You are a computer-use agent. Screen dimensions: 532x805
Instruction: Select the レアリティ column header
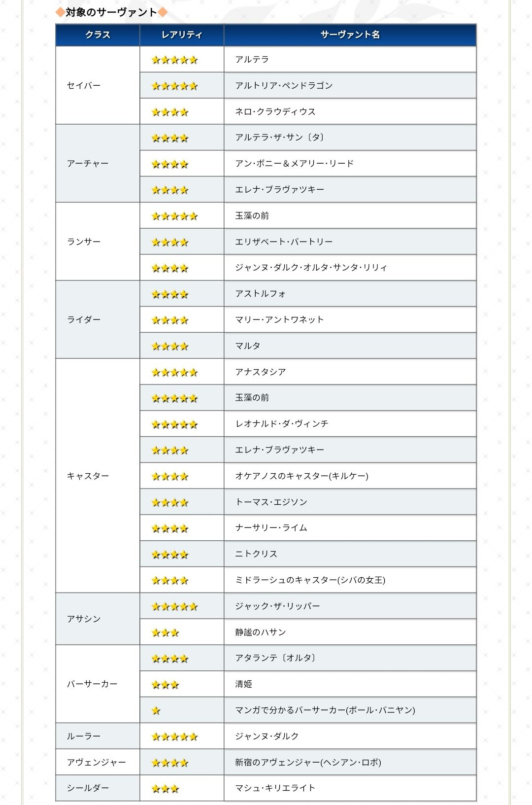182,35
